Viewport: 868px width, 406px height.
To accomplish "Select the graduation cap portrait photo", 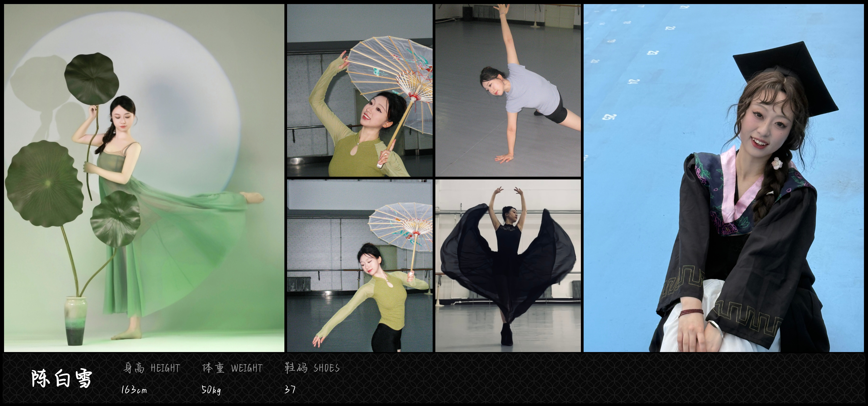I will pyautogui.click(x=724, y=178).
